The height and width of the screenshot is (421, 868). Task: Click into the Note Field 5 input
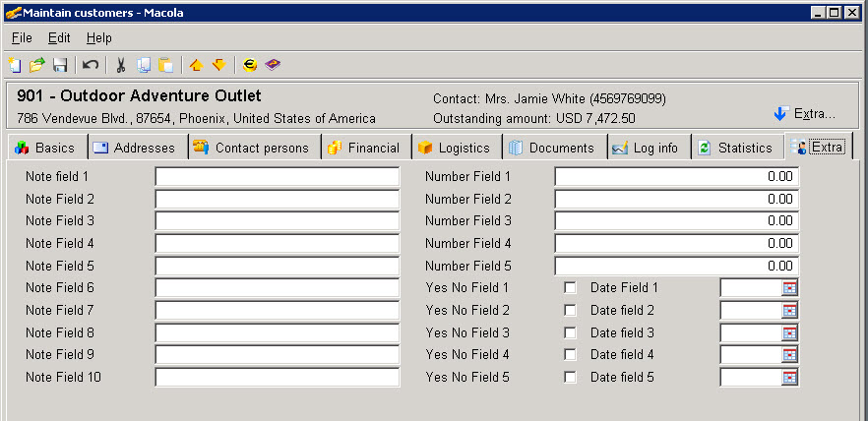(x=277, y=267)
